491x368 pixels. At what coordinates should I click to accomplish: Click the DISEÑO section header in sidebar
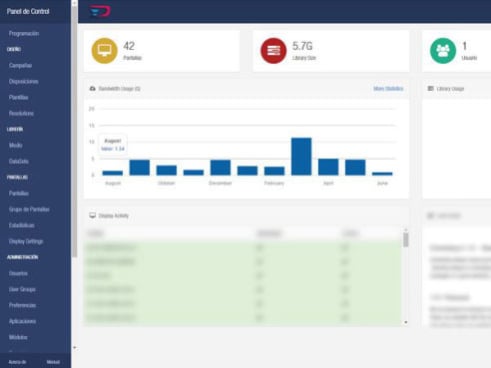pyautogui.click(x=14, y=49)
